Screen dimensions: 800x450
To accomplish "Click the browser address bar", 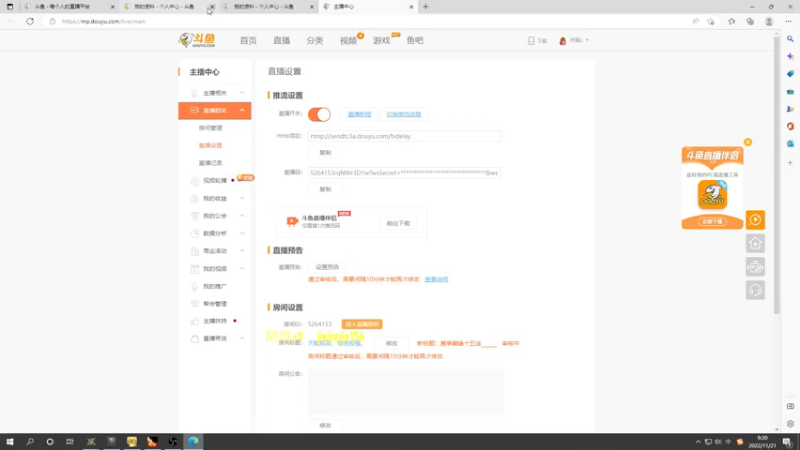I will click(x=367, y=21).
